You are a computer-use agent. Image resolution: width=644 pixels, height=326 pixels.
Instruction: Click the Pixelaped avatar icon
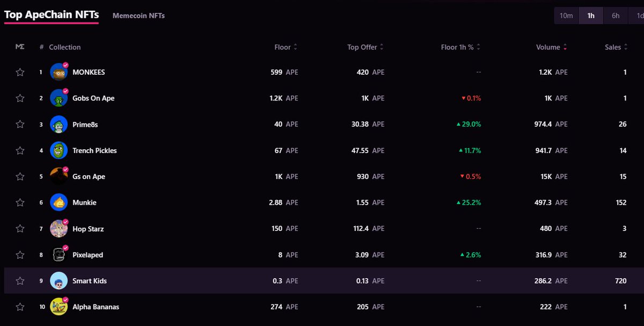pyautogui.click(x=58, y=255)
